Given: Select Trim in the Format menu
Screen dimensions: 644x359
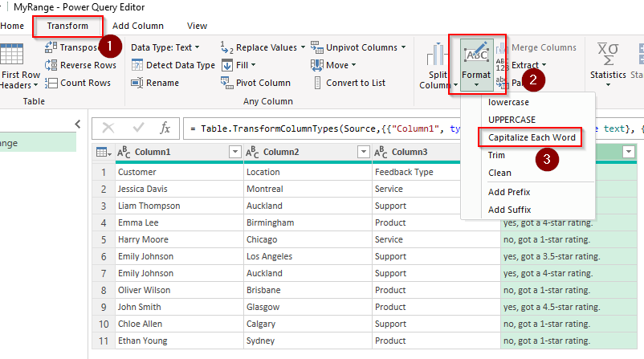Looking at the screenshot, I should tap(496, 155).
